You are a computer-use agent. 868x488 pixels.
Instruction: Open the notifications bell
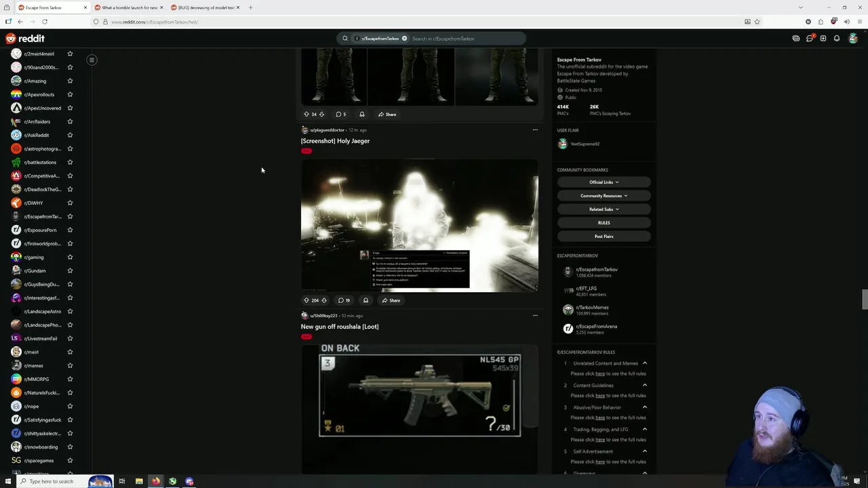[x=837, y=39]
